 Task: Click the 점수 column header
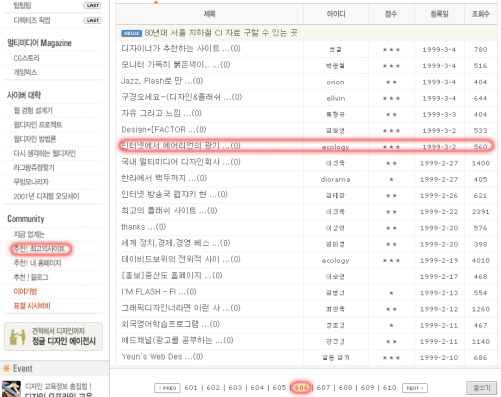tap(391, 14)
